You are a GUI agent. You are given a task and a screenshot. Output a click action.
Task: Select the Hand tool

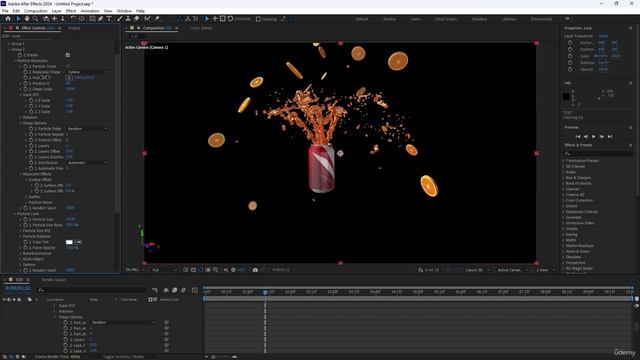(27, 19)
